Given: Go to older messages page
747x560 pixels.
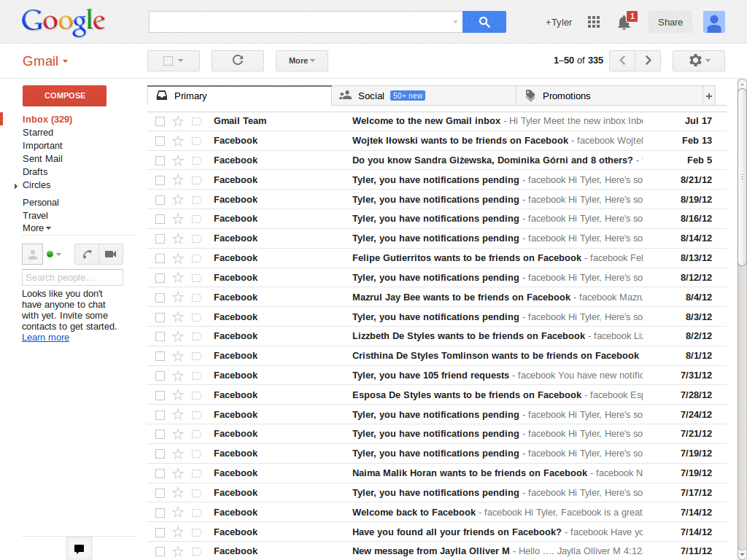Looking at the screenshot, I should [x=648, y=61].
